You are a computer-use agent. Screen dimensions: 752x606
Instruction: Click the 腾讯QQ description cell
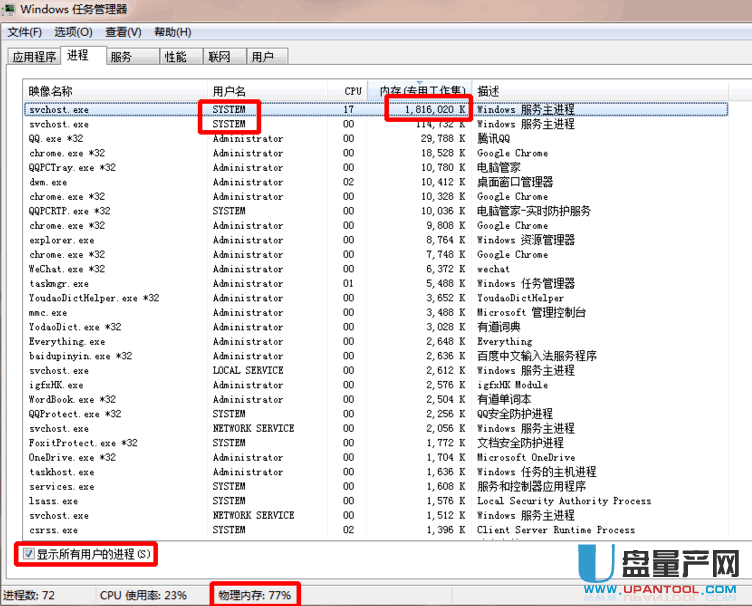(x=494, y=139)
